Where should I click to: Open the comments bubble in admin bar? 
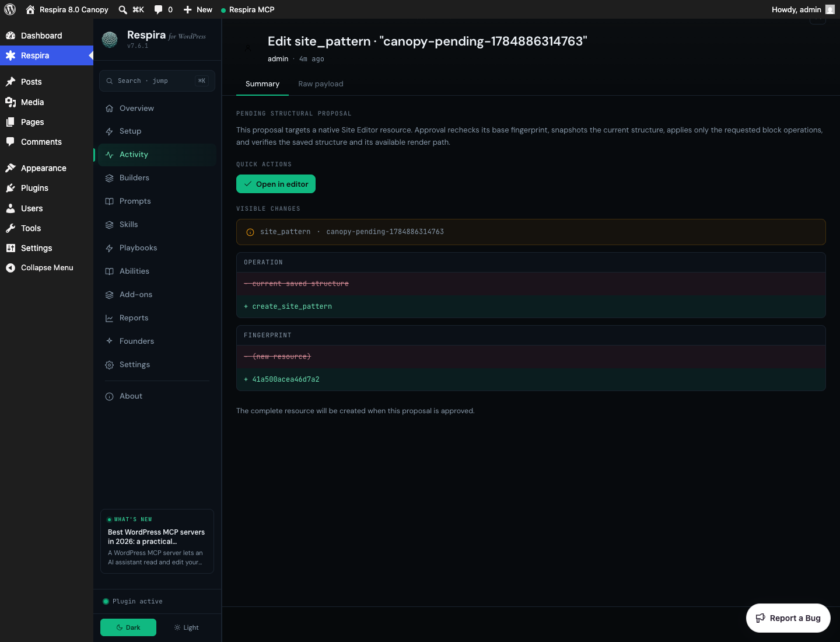tap(159, 9)
